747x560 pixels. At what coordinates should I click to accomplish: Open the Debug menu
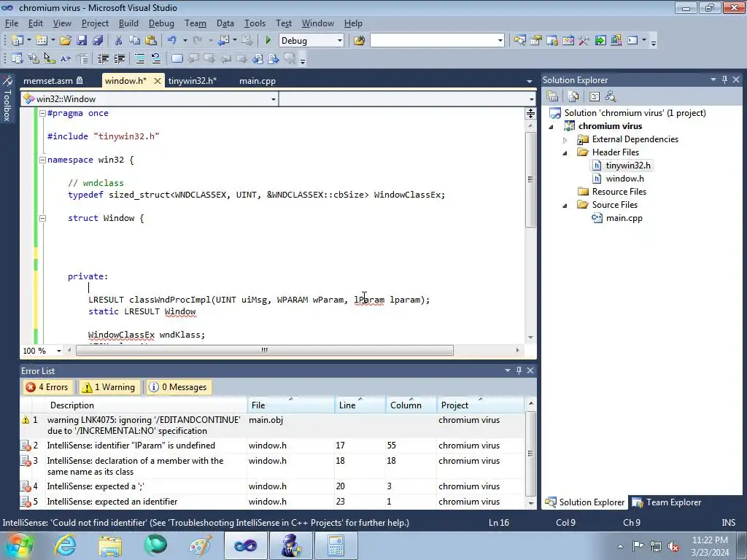[161, 23]
